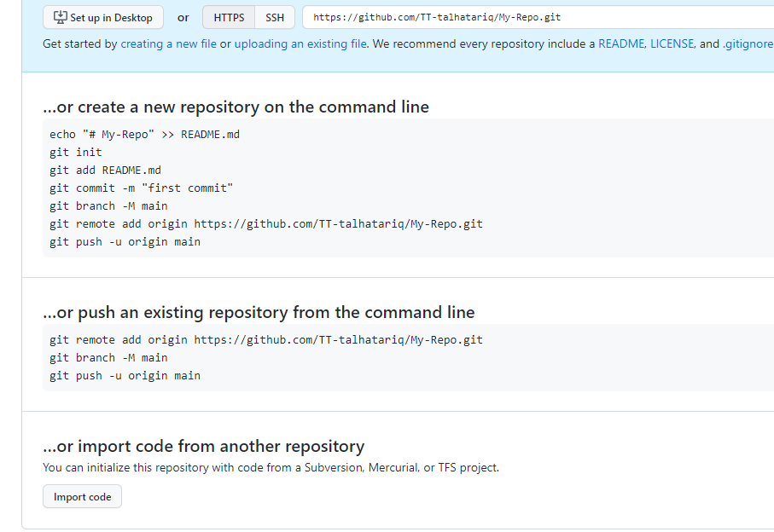Open the uploading an existing file link

click(300, 43)
